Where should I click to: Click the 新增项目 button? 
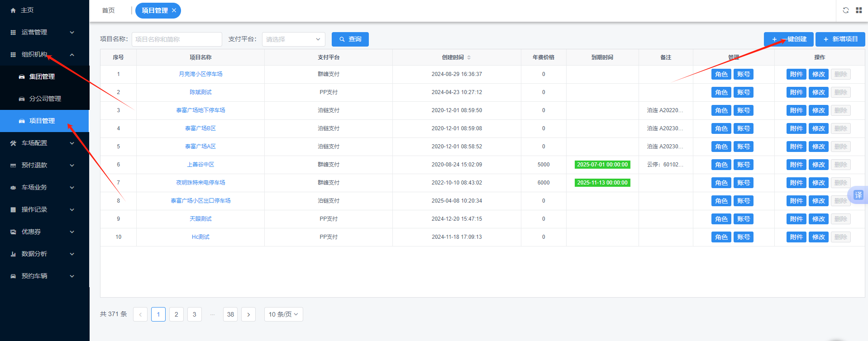(x=840, y=39)
